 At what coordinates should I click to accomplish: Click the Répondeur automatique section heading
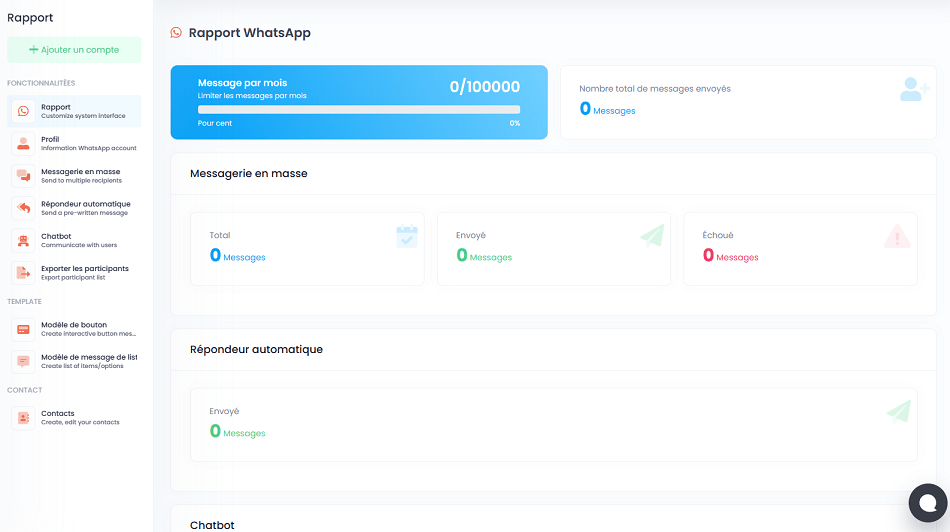256,350
